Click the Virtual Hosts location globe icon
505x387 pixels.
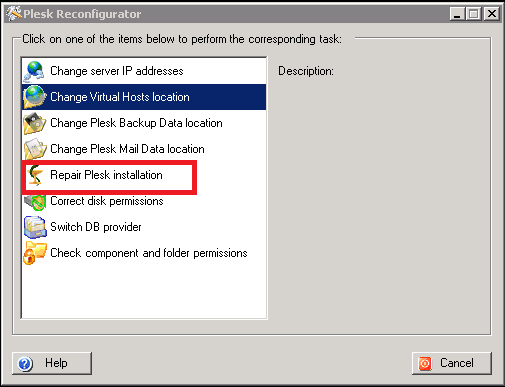click(35, 97)
